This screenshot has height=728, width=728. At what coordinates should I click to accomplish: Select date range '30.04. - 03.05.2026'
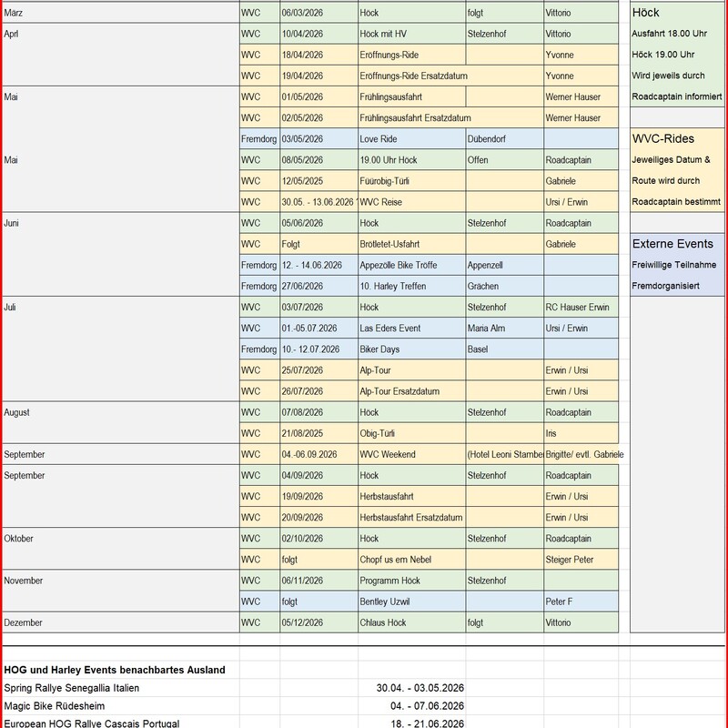(x=420, y=688)
